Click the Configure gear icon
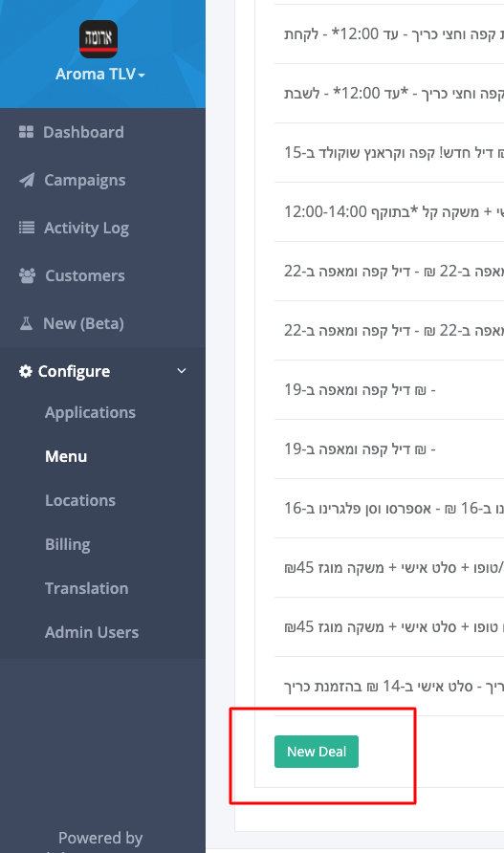This screenshot has height=853, width=504. [26, 372]
